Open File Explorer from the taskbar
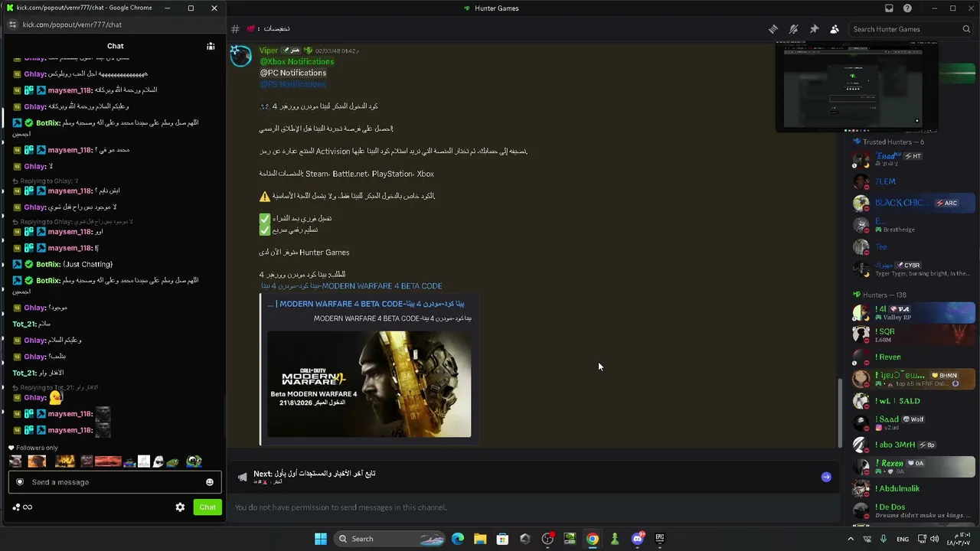The image size is (980, 551). 480,539
